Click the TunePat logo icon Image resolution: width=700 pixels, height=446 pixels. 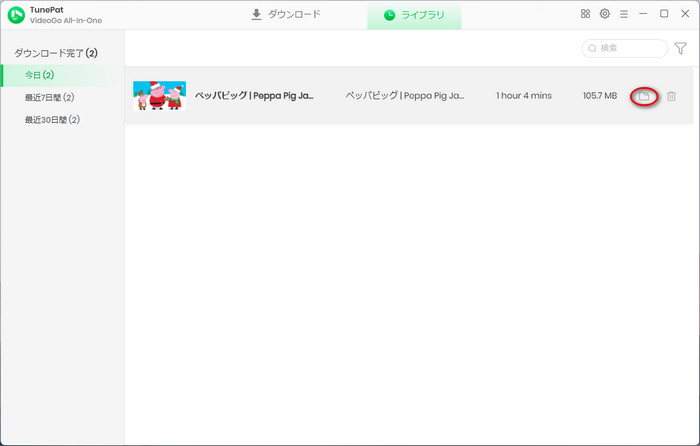[x=16, y=15]
